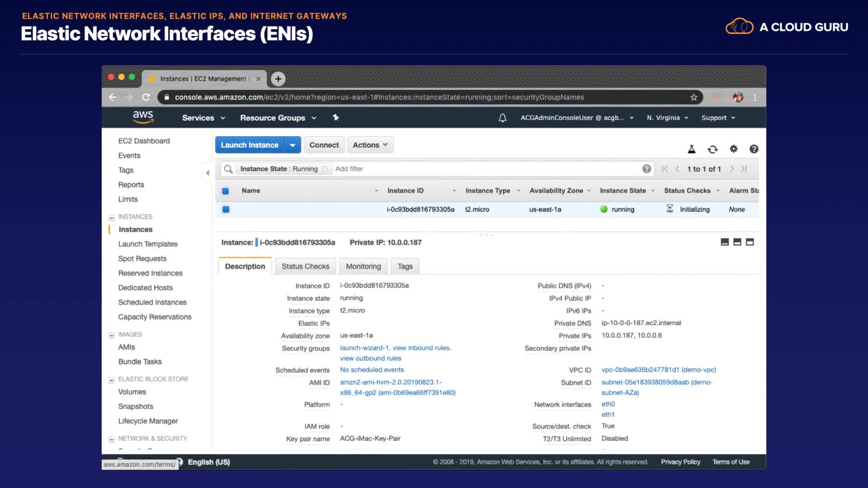Collapse the sidebar with the left arrow handle

(208, 173)
